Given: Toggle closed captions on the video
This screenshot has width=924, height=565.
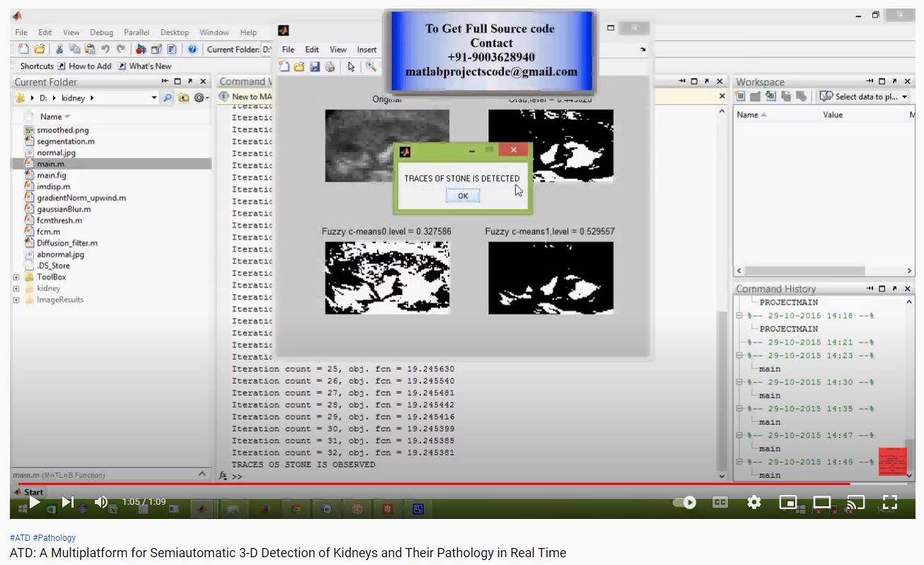Looking at the screenshot, I should click(720, 502).
